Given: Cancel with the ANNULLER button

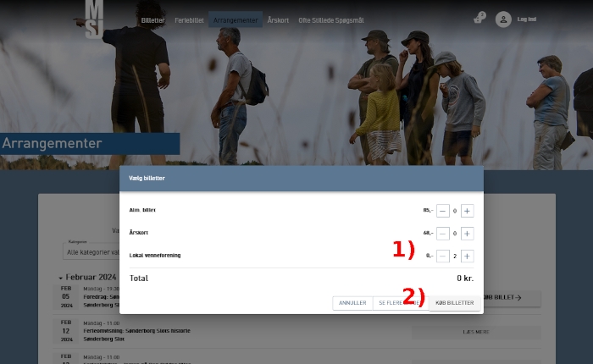Looking at the screenshot, I should pyautogui.click(x=352, y=303).
